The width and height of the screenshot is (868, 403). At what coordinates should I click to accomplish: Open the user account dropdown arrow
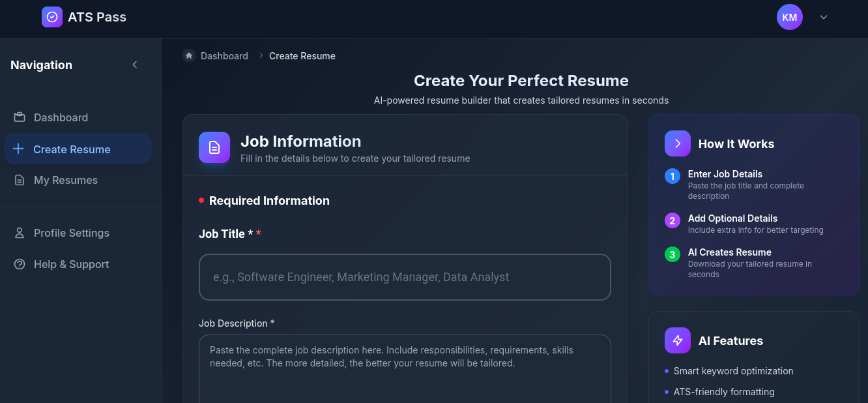tap(824, 17)
